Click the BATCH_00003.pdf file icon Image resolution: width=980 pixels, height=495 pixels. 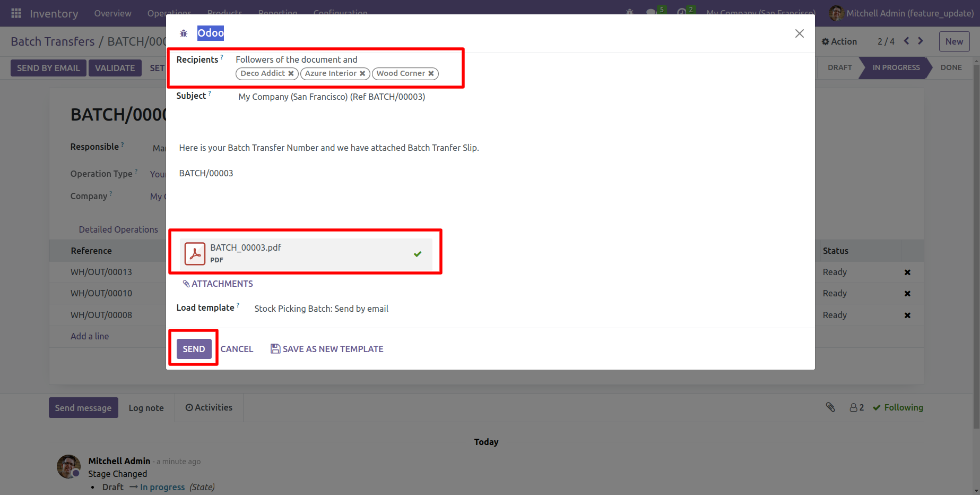click(x=195, y=254)
